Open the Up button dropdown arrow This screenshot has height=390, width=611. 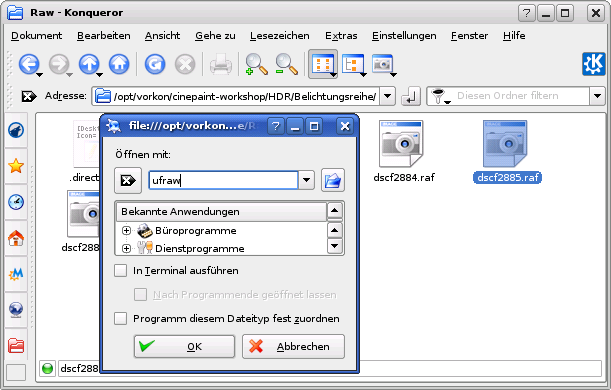tap(99, 74)
